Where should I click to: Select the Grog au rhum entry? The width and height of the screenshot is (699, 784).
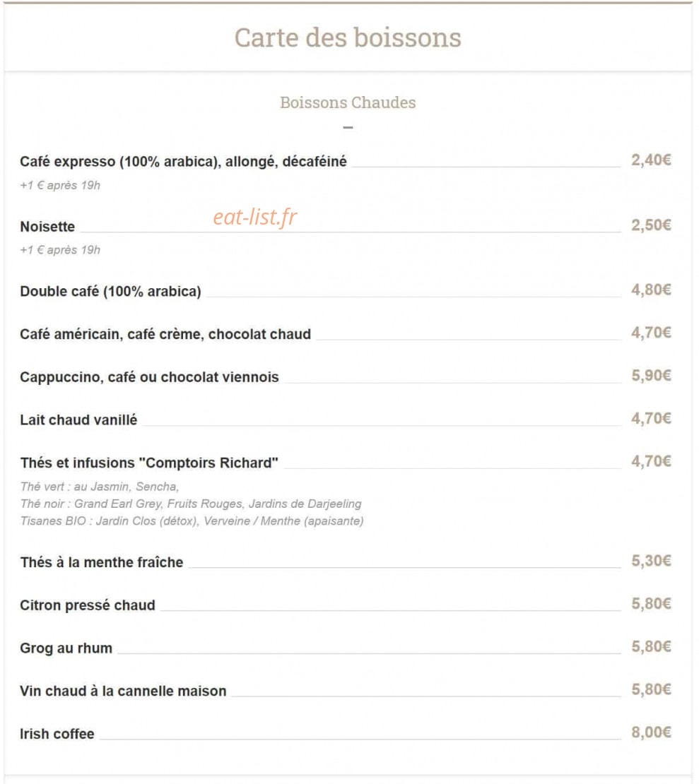pos(66,648)
